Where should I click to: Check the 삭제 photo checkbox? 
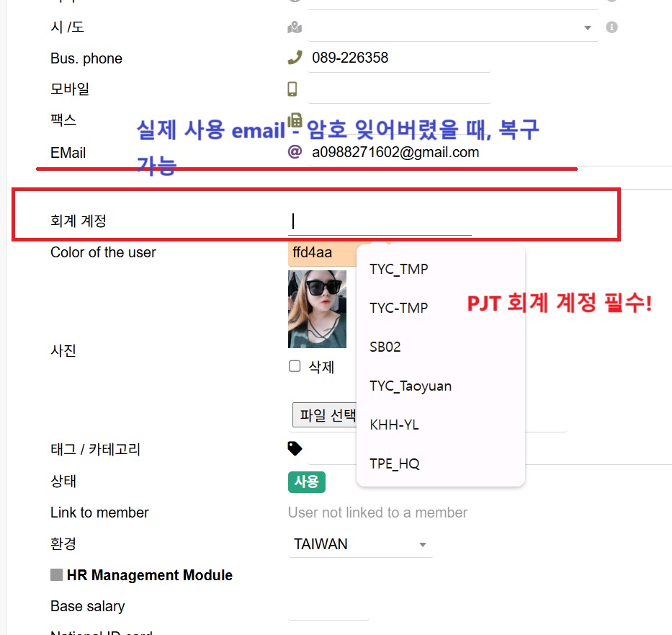(295, 366)
